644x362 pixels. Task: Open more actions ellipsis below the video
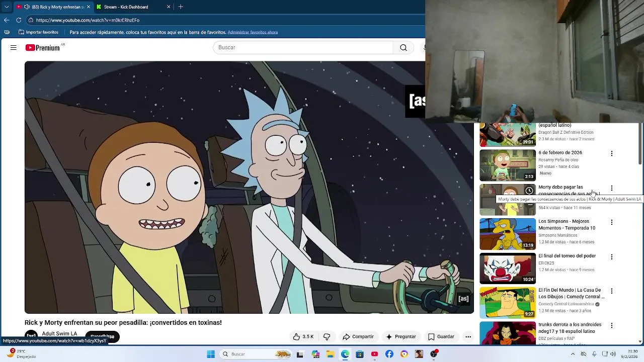tap(468, 337)
